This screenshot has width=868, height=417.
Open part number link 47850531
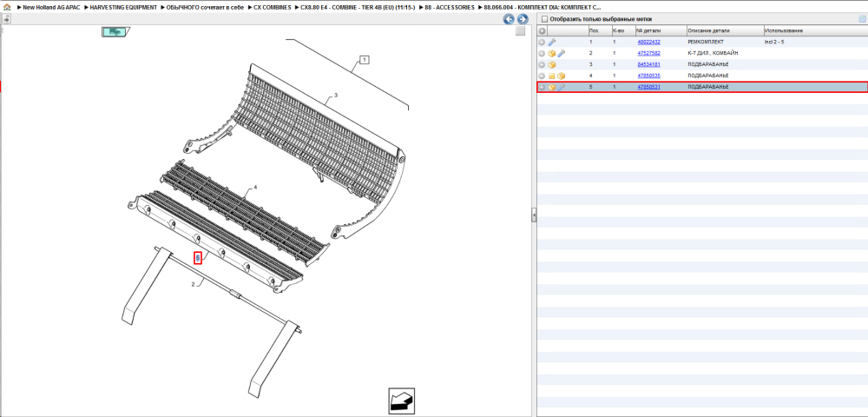[648, 88]
